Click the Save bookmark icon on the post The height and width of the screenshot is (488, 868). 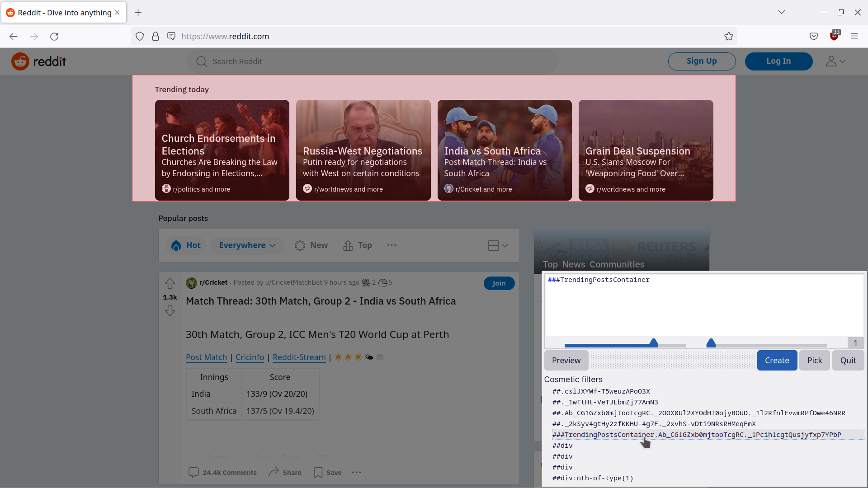[x=318, y=473]
